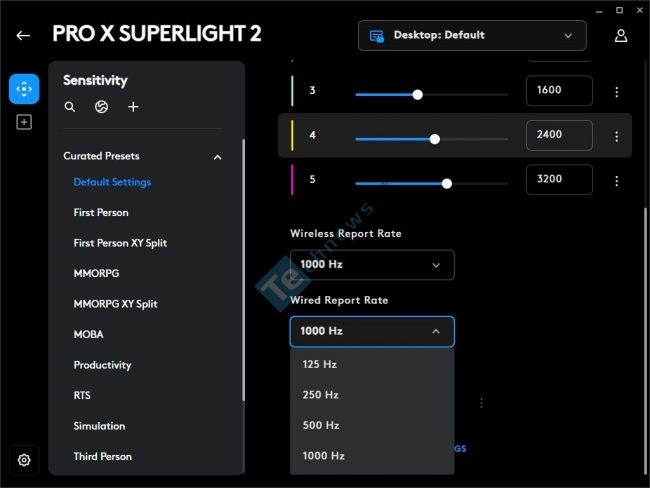
Task: Click the Wired Report Rate label
Action: 339,300
